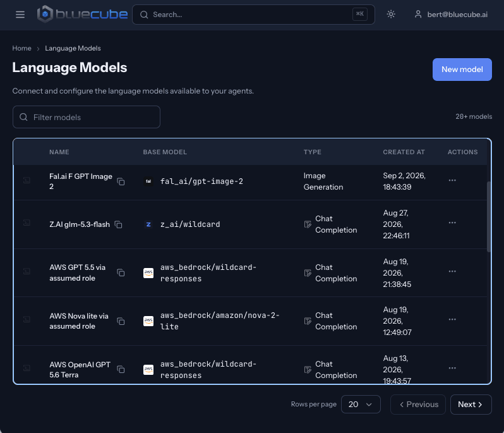The width and height of the screenshot is (504, 433).
Task: Copy the AWS OpenAI GPT 5.6 Terra name
Action: tap(121, 369)
